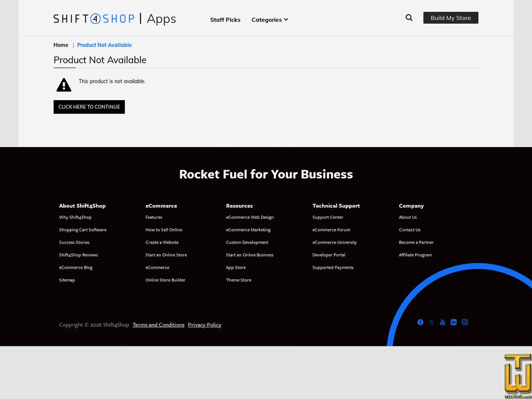The width and height of the screenshot is (532, 399).
Task: Click eCommerce link below Start an Online Store
Action: point(157,267)
